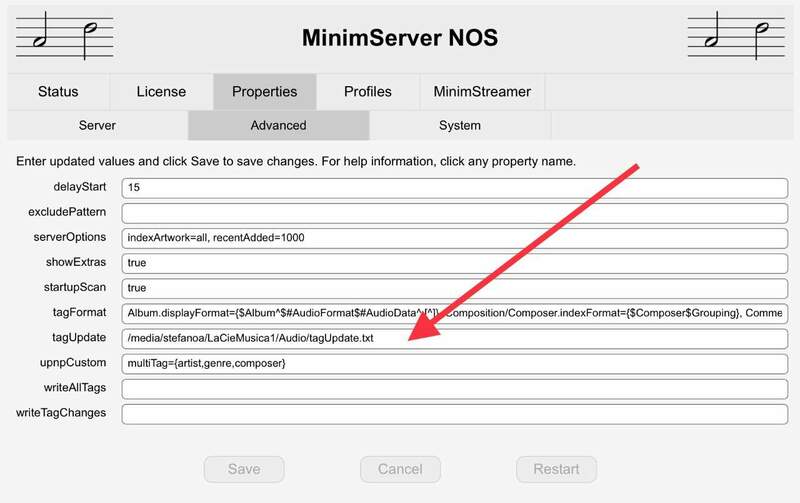
Task: Click the music notes logo right of the title
Action: (x=736, y=36)
